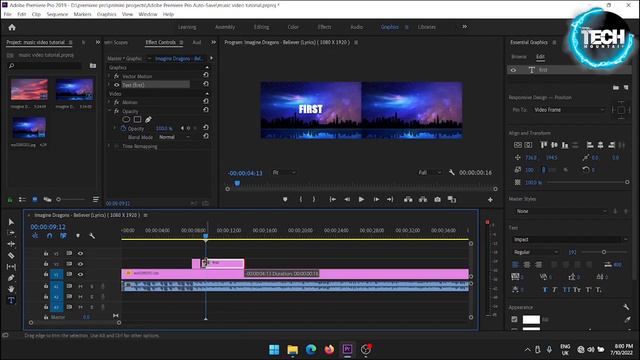Toggle visibility of Text (First) effect eye
640x360 pixels.
pos(117,85)
